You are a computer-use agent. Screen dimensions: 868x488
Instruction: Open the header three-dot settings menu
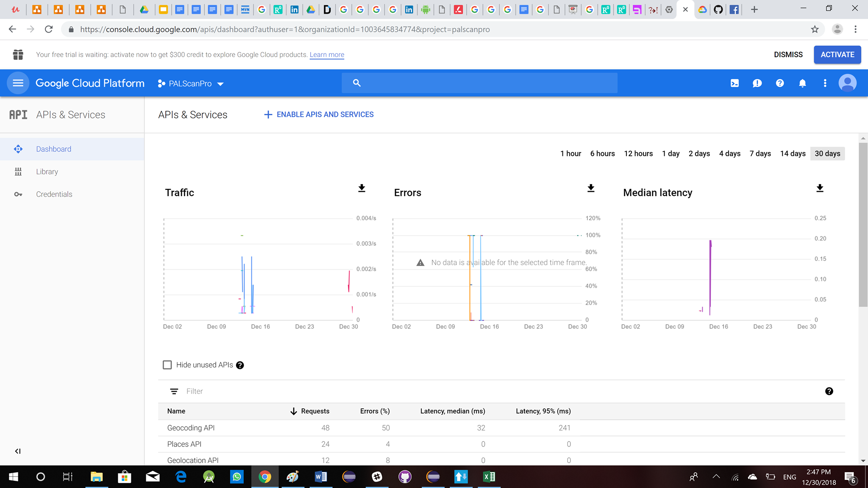tap(825, 83)
